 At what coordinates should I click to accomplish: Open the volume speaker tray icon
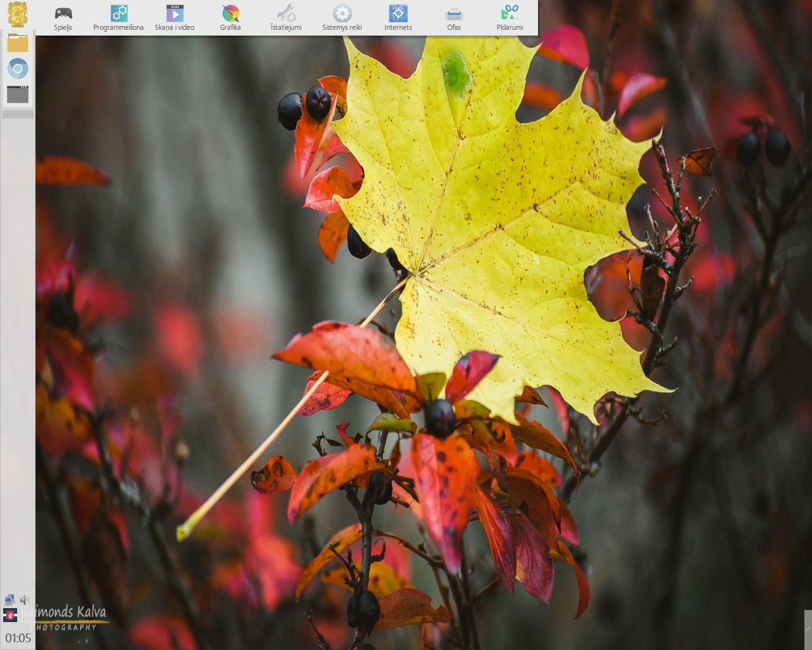tap(25, 600)
